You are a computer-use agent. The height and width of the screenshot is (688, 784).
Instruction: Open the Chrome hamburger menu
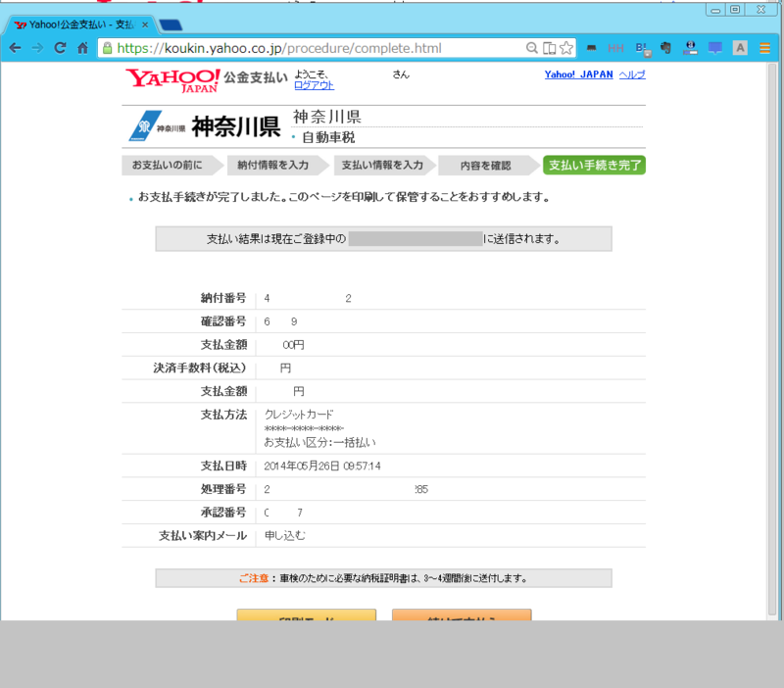coord(764,48)
